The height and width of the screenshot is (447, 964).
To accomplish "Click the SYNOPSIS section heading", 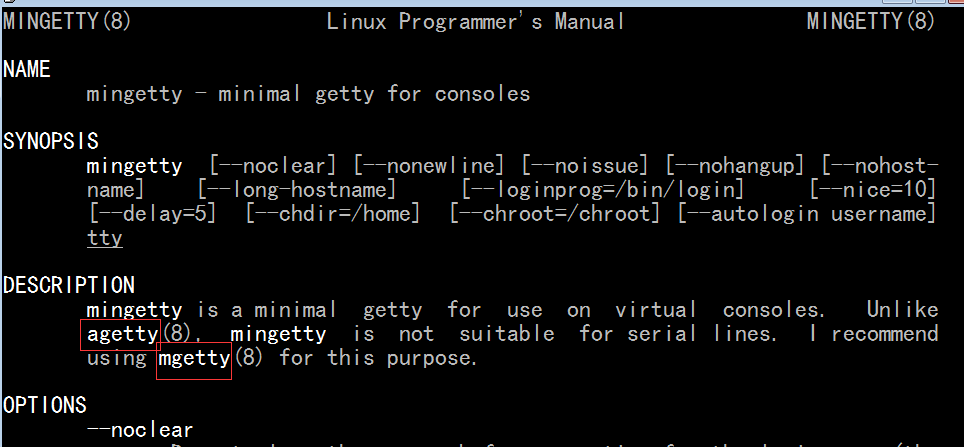I will pyautogui.click(x=50, y=142).
